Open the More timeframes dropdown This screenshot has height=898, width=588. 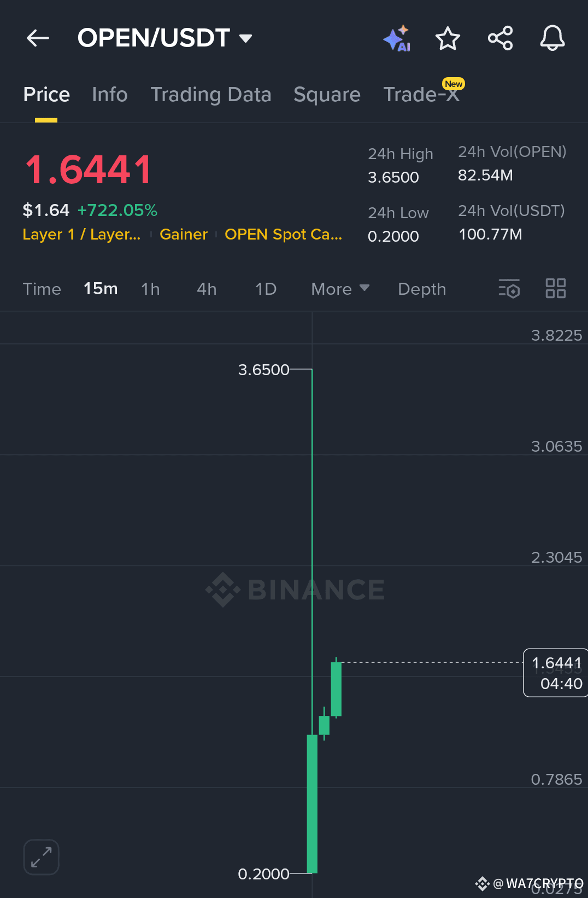coord(340,289)
